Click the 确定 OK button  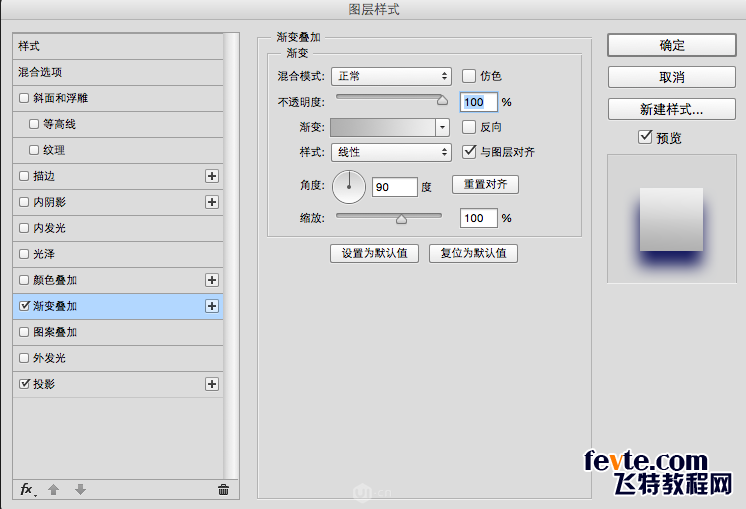[672, 45]
